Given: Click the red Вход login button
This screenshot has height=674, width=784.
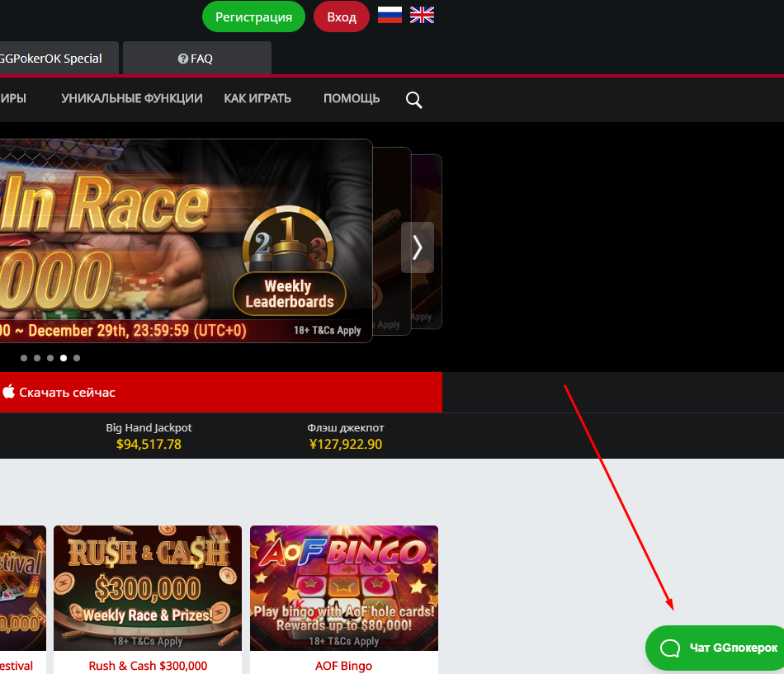Looking at the screenshot, I should click(342, 17).
